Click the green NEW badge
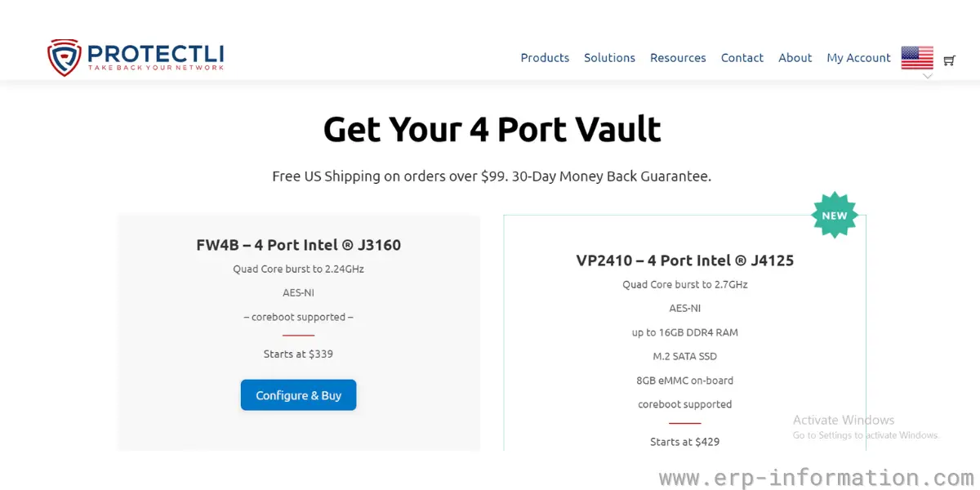 pyautogui.click(x=834, y=216)
